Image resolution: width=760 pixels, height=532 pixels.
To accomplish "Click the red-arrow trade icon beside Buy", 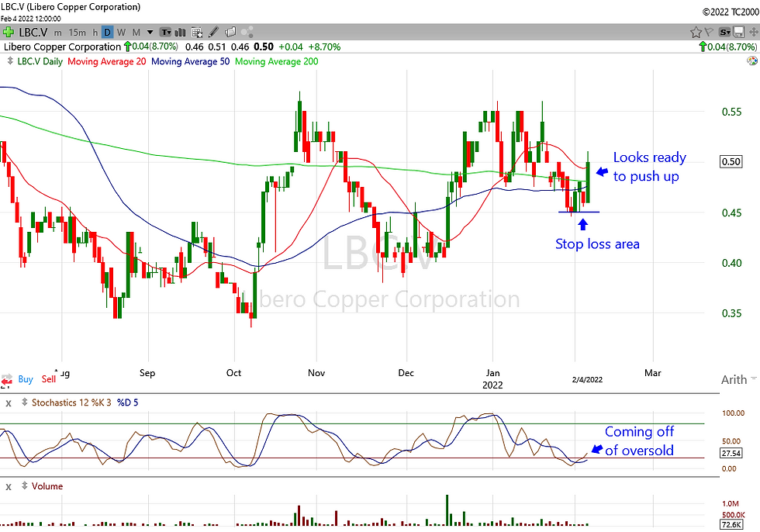I will click(7, 380).
